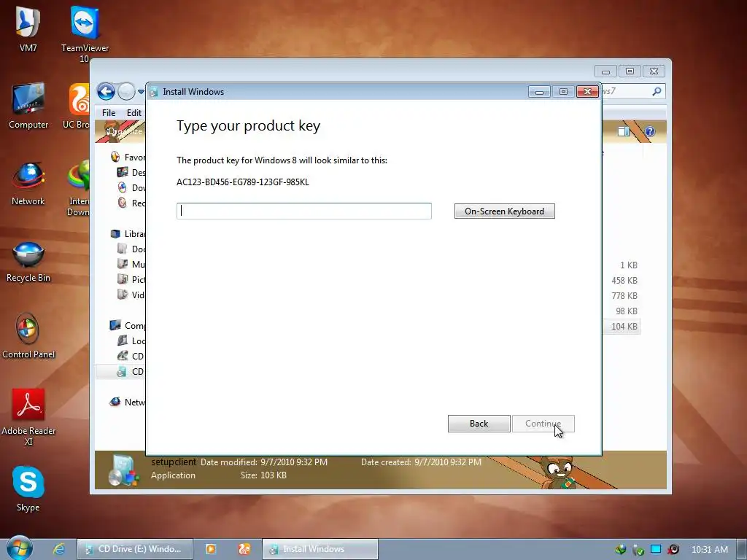Select Pictures library in the navigation pane
Image resolution: width=747 pixels, height=560 pixels.
(x=131, y=279)
